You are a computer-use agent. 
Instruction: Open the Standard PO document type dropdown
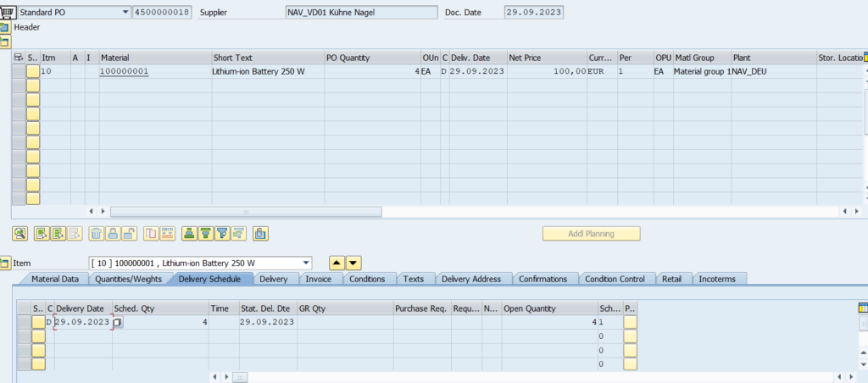point(125,13)
